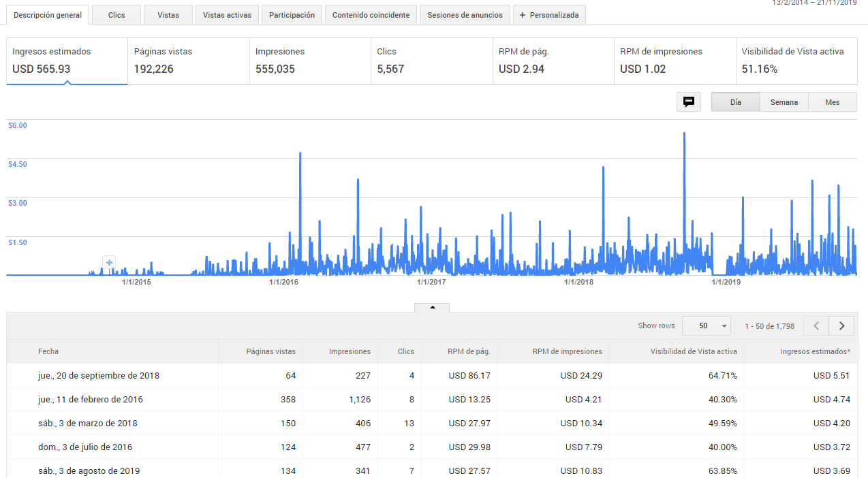Open the Clics tab

[117, 15]
